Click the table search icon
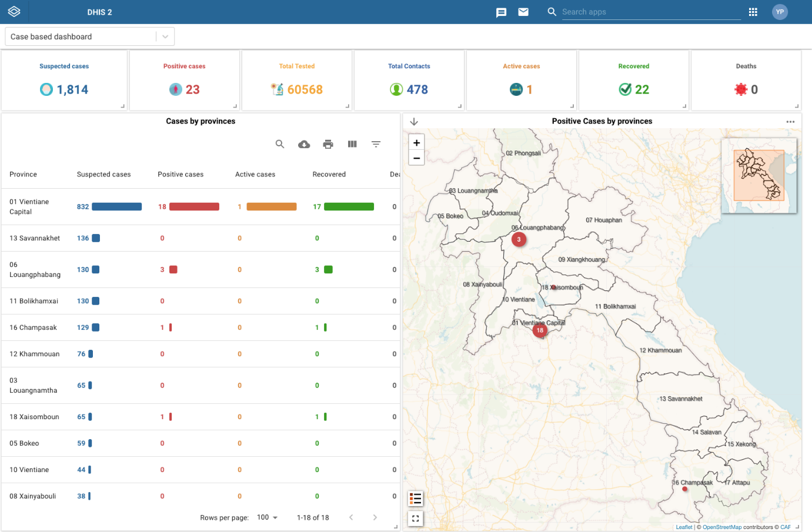Screen dimensions: 812x532 coord(280,144)
